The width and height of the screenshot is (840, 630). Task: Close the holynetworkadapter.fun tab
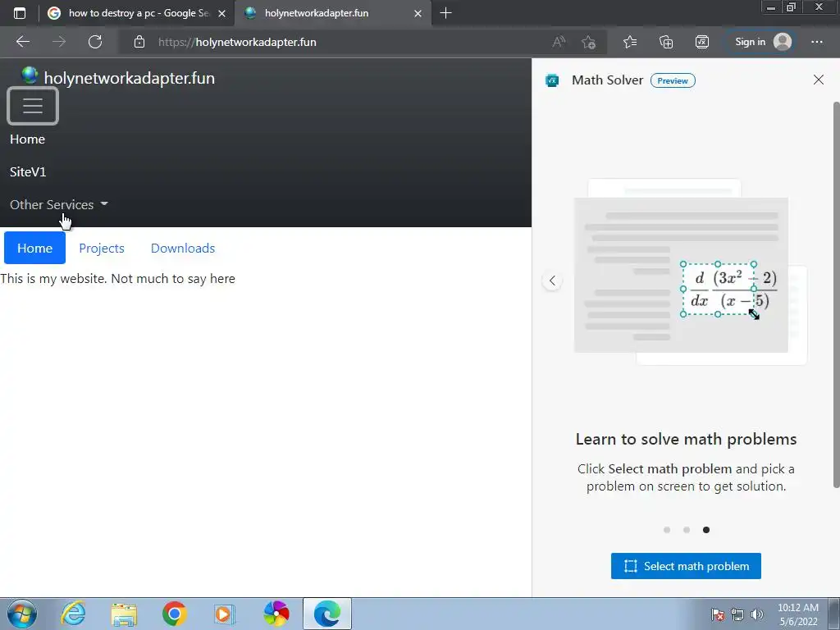[418, 13]
